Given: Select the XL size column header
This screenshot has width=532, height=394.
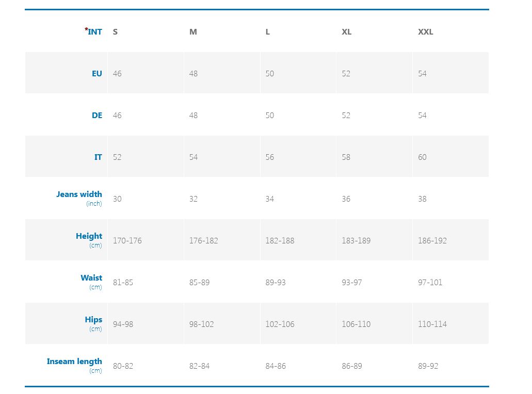Looking at the screenshot, I should [346, 32].
